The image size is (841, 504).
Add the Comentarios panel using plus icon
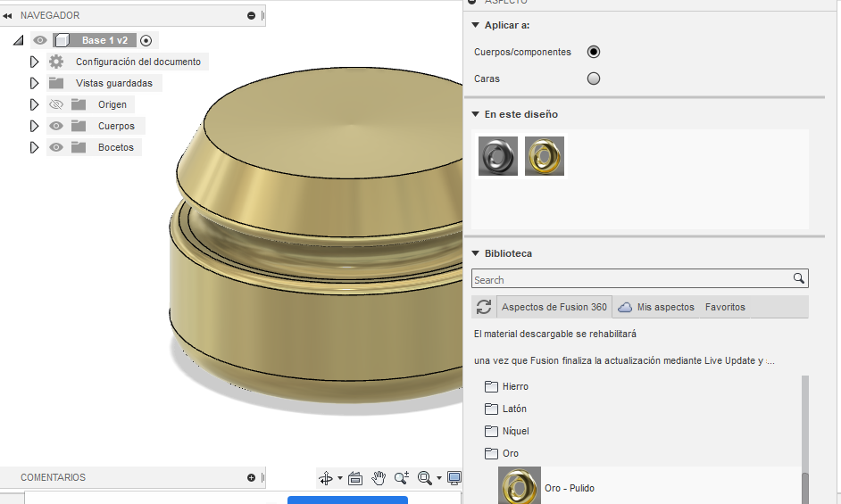[251, 477]
